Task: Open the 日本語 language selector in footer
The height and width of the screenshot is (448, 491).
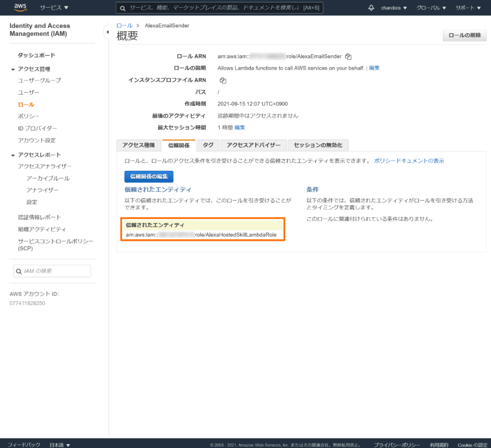Action: [59, 445]
